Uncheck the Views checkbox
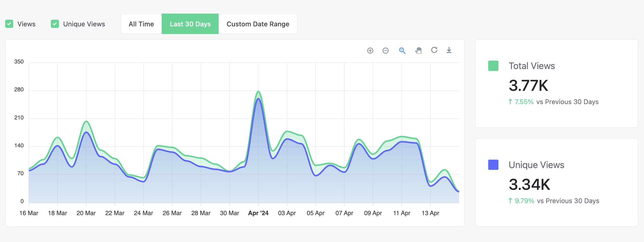Viewport: 644px width, 242px height. [x=9, y=24]
